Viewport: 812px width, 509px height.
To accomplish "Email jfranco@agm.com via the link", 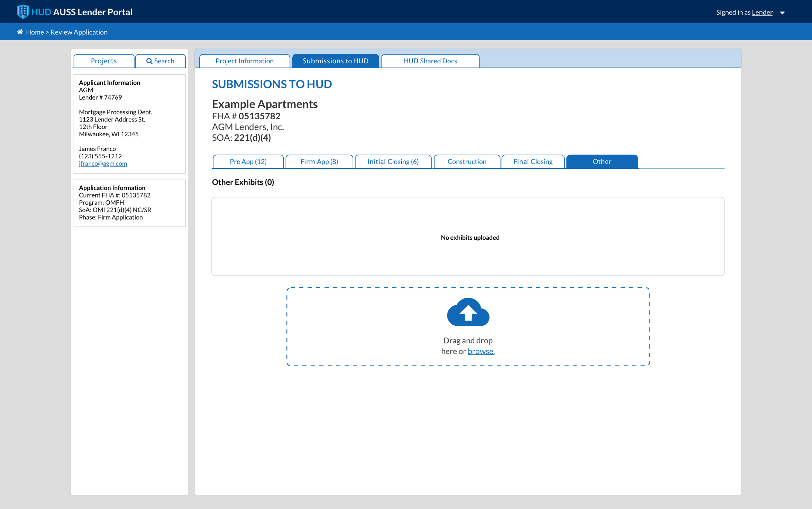I will [x=103, y=164].
